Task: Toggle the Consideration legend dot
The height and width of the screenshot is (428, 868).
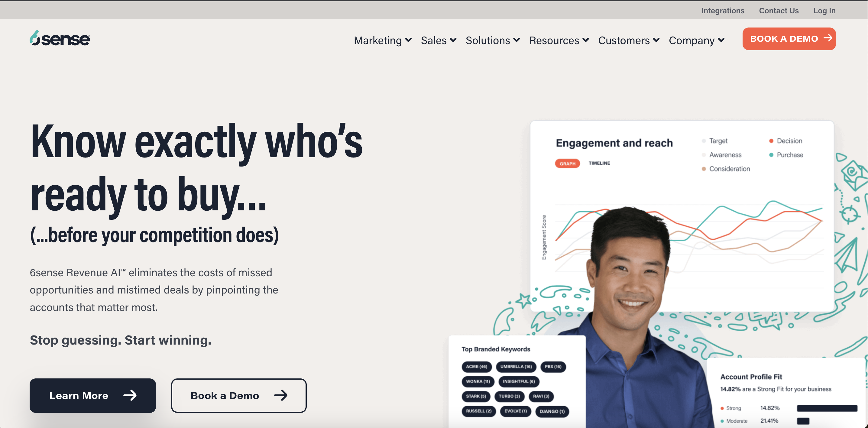Action: click(704, 169)
